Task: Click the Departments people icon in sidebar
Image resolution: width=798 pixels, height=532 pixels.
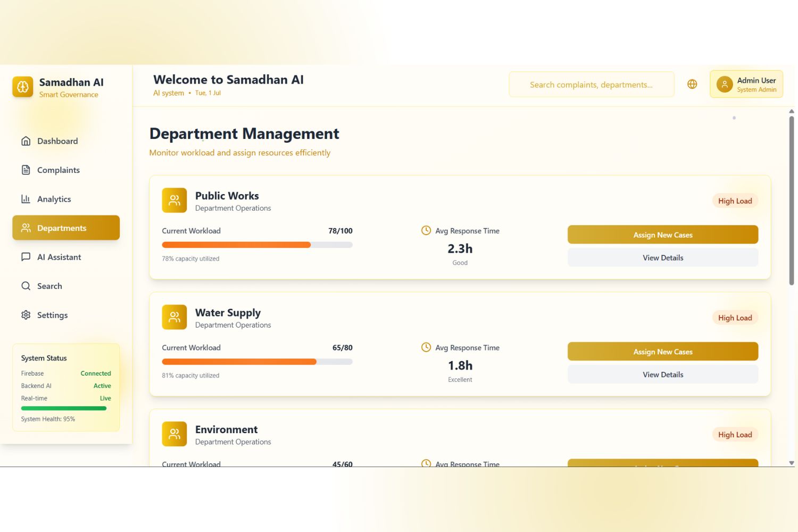Action: pyautogui.click(x=26, y=228)
